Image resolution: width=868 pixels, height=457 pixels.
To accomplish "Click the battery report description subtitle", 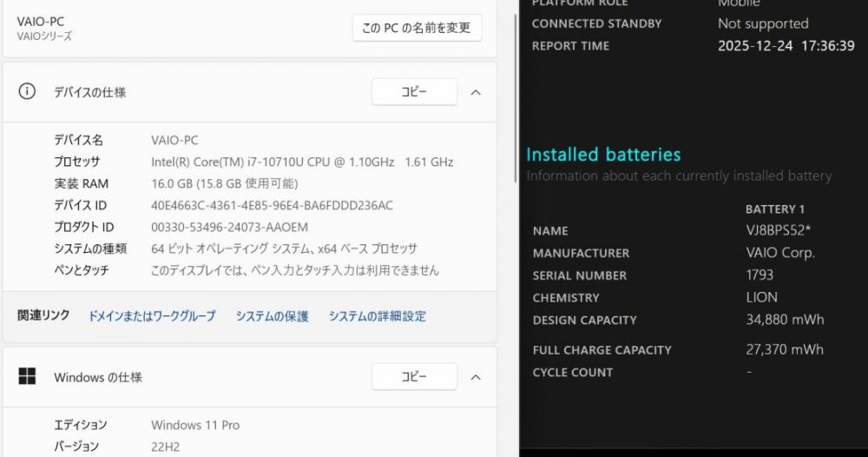I will click(x=679, y=176).
